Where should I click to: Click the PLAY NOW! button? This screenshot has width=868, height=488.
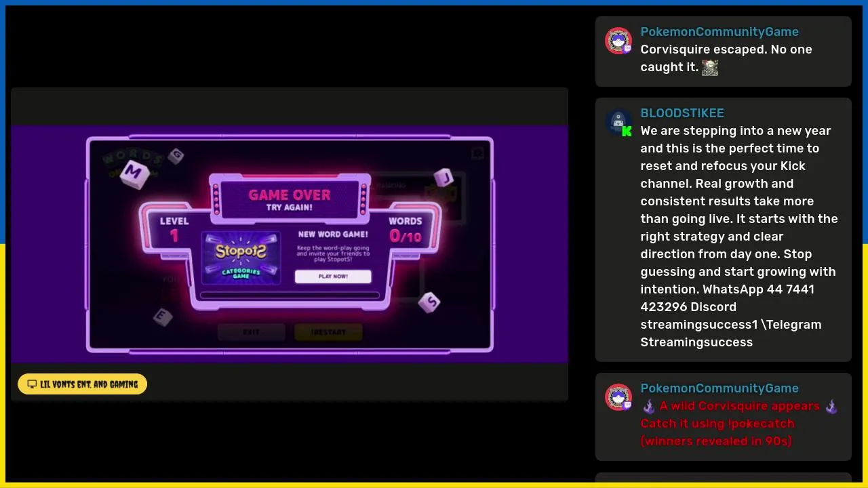click(x=333, y=277)
